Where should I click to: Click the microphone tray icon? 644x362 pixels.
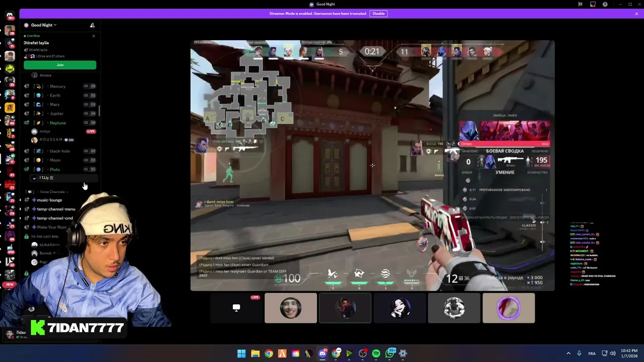(x=579, y=353)
